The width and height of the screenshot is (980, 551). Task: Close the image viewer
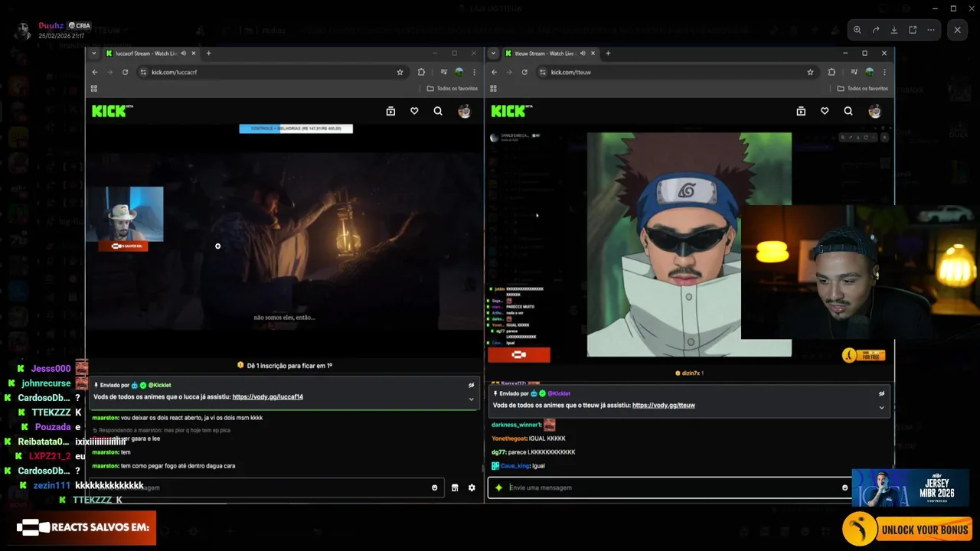[957, 30]
